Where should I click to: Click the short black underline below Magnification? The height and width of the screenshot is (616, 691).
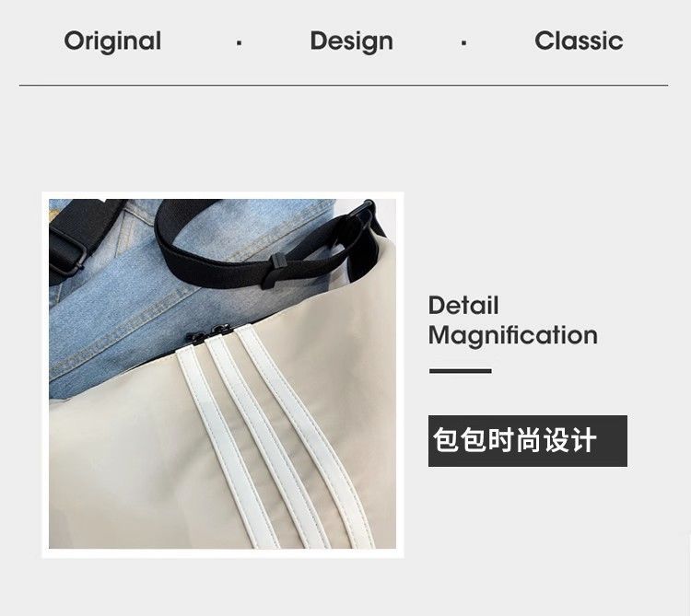(461, 371)
